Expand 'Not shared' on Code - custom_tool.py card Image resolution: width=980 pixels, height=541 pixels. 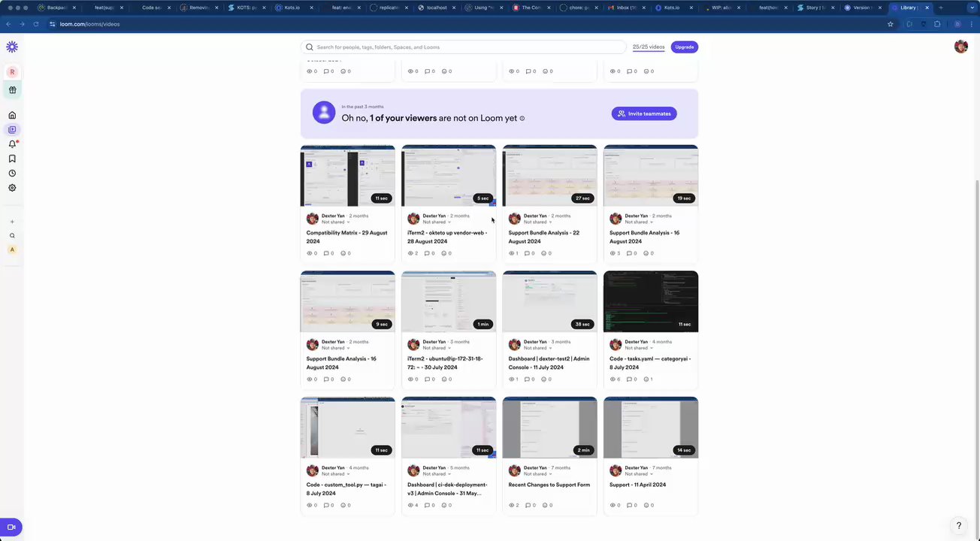(334, 474)
